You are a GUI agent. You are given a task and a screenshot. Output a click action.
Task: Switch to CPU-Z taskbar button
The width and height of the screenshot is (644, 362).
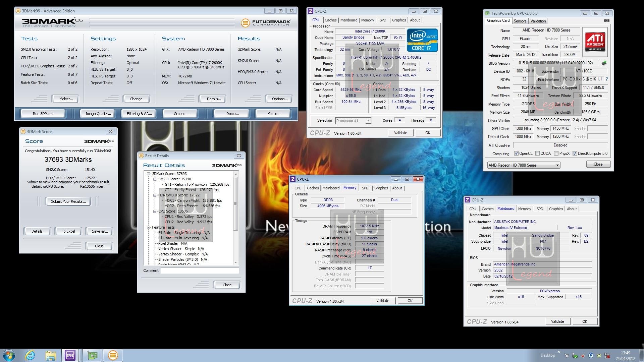(70, 355)
